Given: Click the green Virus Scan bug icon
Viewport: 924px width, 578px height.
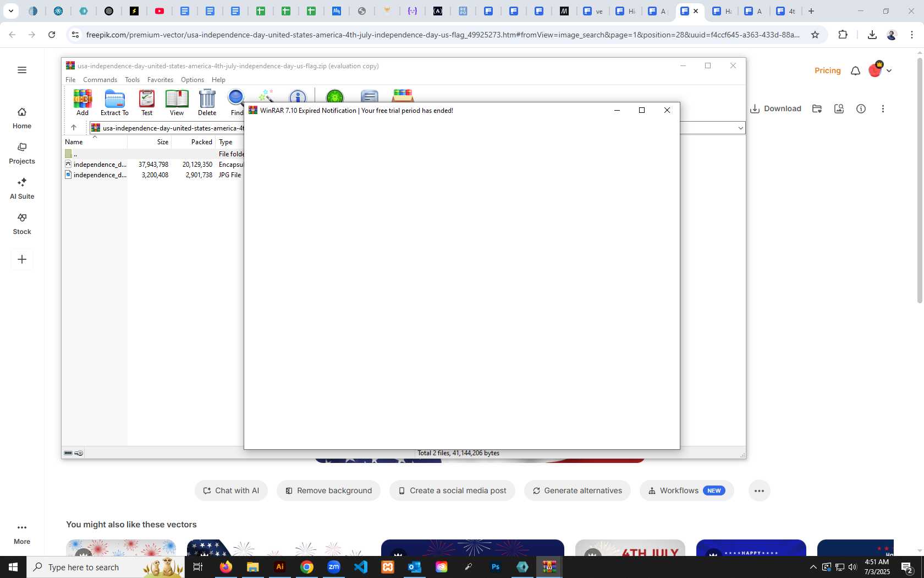Looking at the screenshot, I should 334,96.
